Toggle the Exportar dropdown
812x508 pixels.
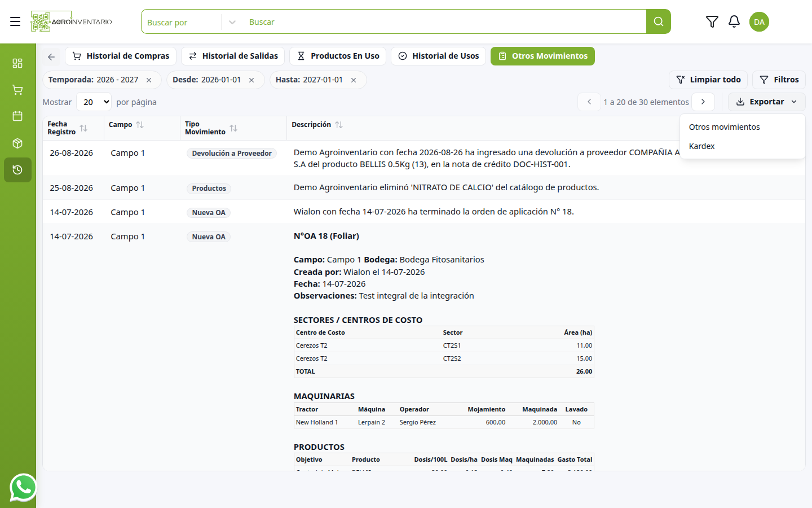tap(766, 102)
